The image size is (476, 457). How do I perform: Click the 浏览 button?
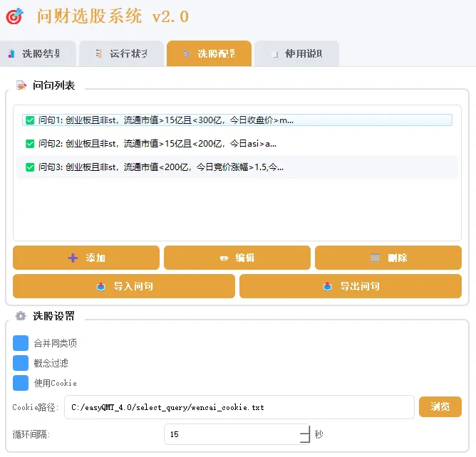(x=440, y=406)
